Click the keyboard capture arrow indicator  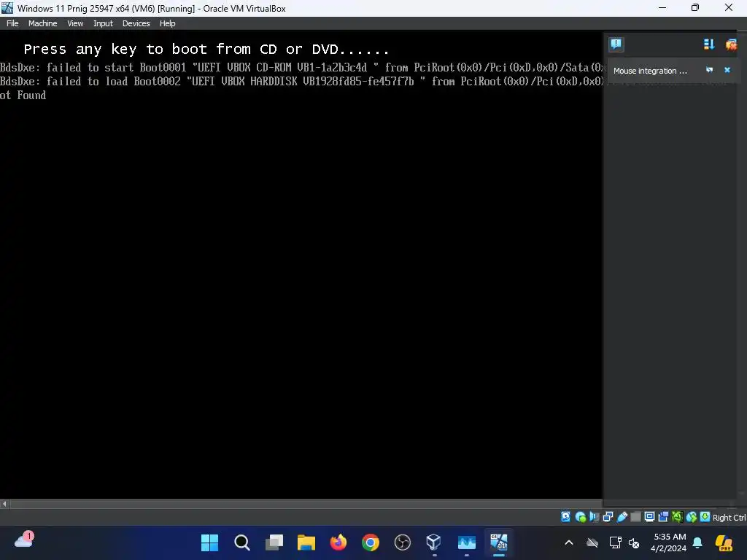705,517
